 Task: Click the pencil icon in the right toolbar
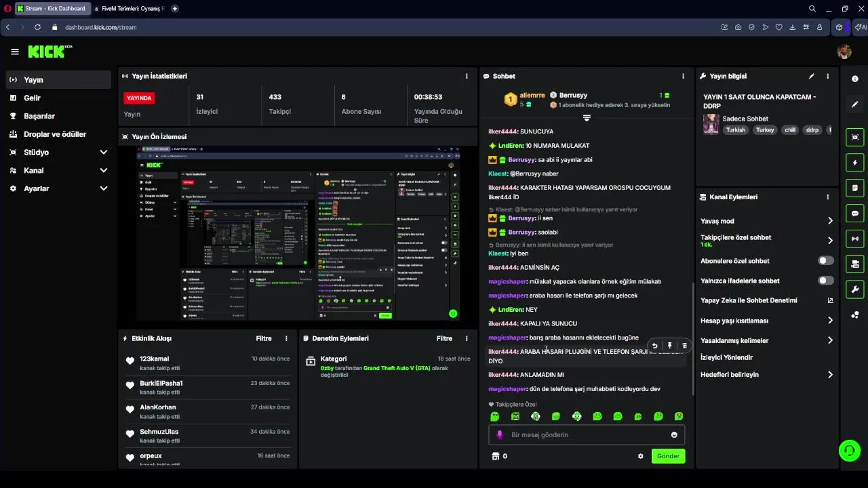854,104
